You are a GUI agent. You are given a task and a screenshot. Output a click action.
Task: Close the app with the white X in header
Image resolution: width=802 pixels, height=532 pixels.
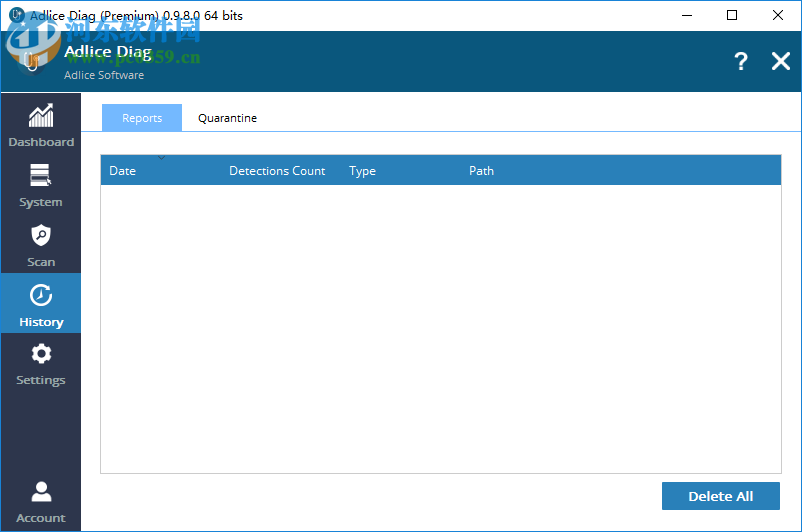coord(781,61)
